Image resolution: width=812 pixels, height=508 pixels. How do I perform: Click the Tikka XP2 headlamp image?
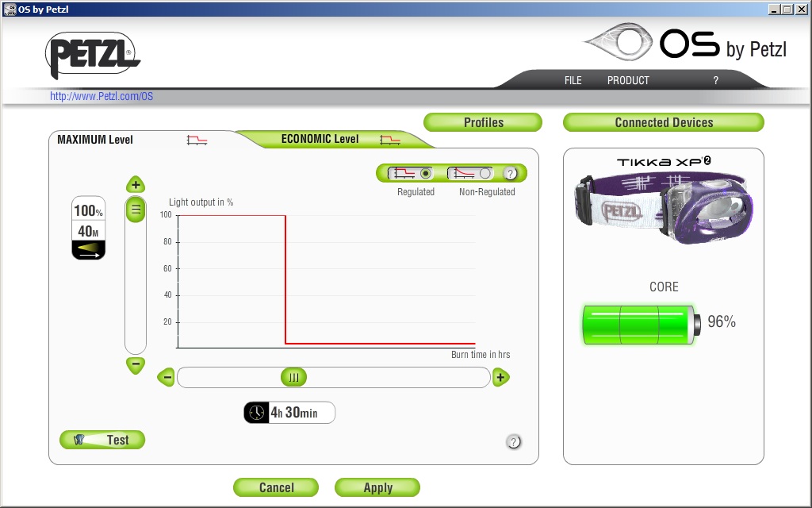point(664,209)
